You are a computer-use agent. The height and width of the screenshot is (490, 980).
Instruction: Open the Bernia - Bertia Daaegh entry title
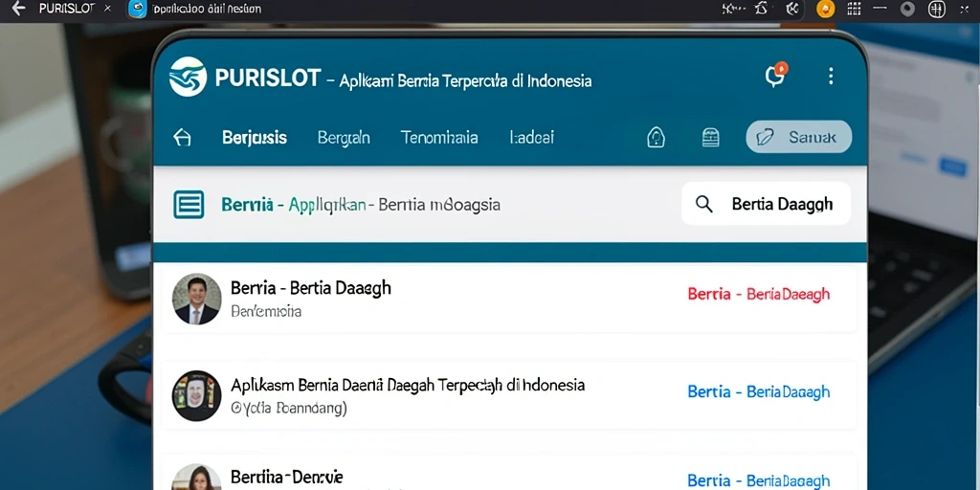(311, 288)
